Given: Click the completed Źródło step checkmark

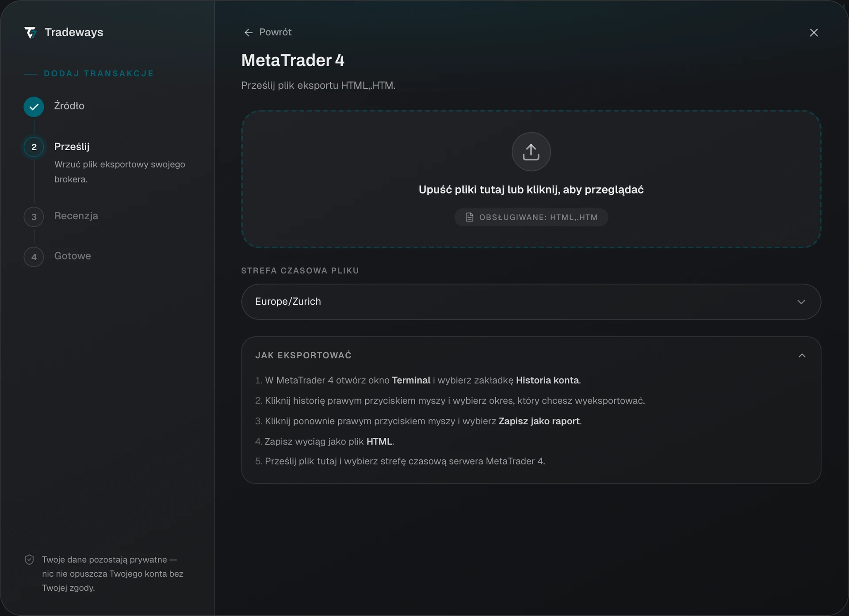Looking at the screenshot, I should 34,106.
